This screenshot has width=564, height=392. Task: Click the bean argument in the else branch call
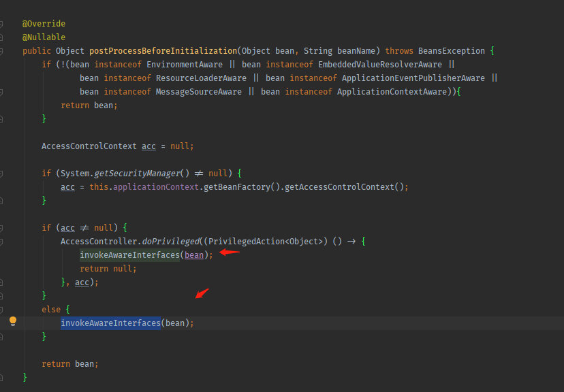[175, 323]
